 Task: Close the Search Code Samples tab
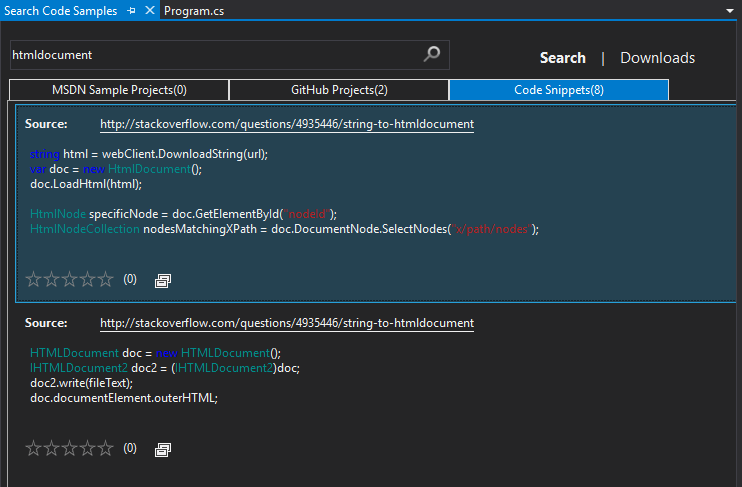point(150,10)
